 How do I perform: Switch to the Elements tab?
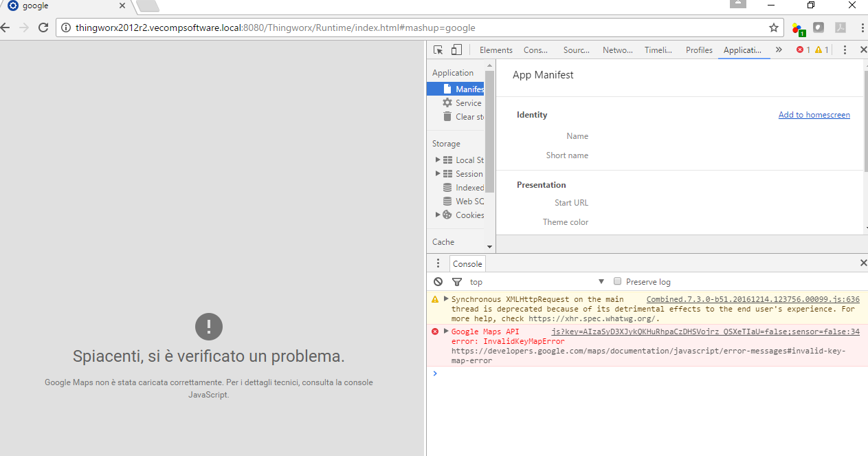click(496, 50)
